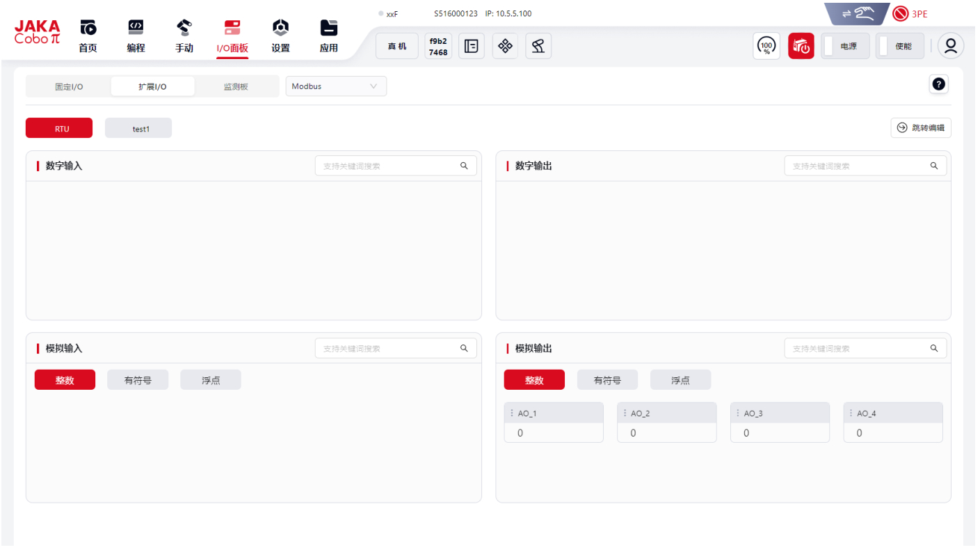Select 浮点 type under 模拟输出
Viewport: 980px width, 559px height.
point(680,380)
